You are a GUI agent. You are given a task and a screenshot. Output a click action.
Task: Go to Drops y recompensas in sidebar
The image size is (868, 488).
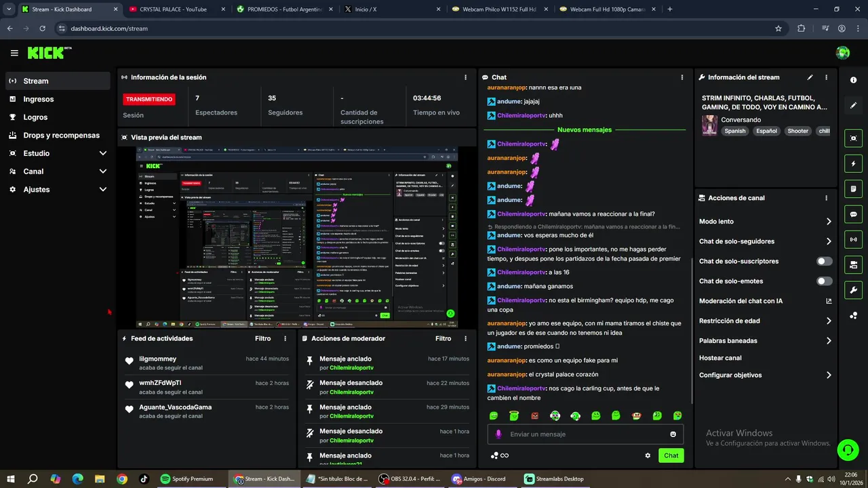pyautogui.click(x=58, y=135)
